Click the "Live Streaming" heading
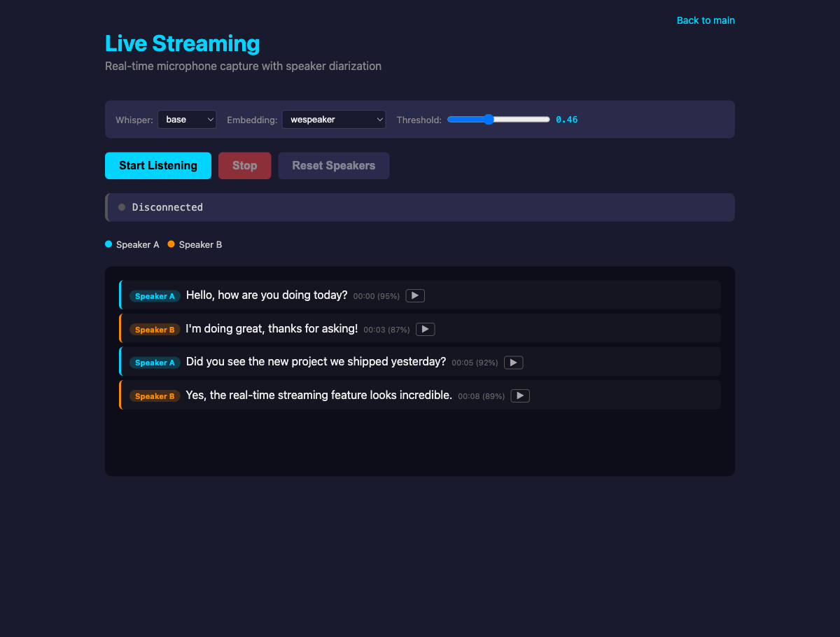 click(182, 43)
